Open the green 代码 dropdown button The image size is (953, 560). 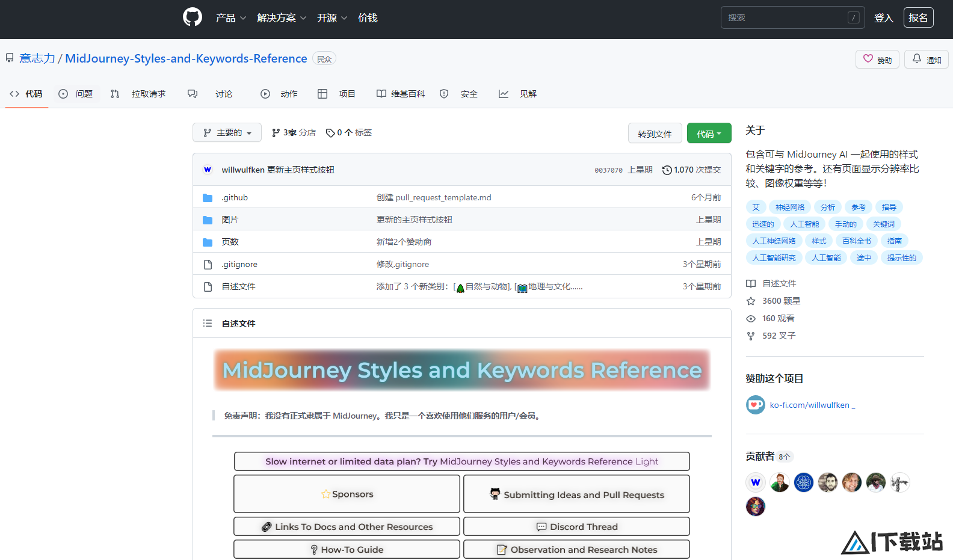coord(709,133)
